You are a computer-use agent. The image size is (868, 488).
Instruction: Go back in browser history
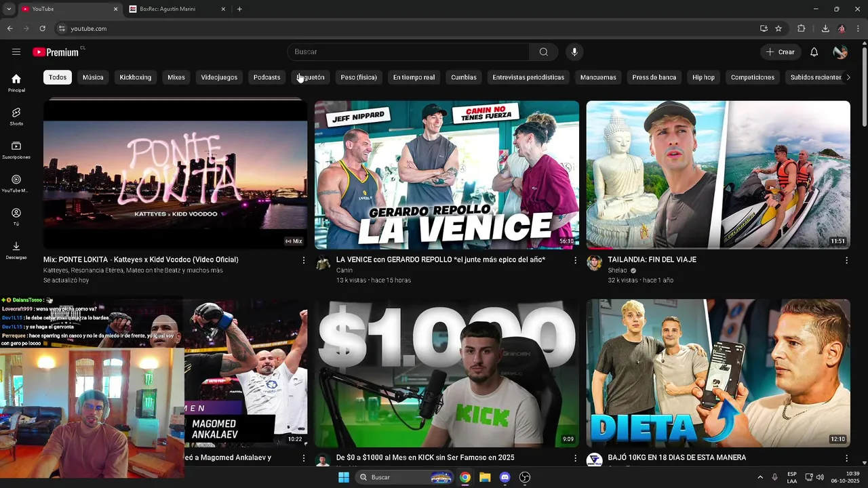9,28
